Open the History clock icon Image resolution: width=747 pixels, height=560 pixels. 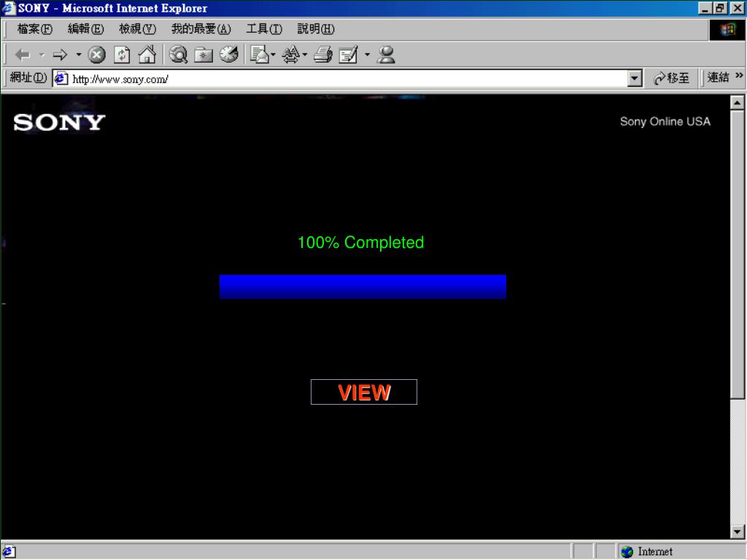[229, 54]
